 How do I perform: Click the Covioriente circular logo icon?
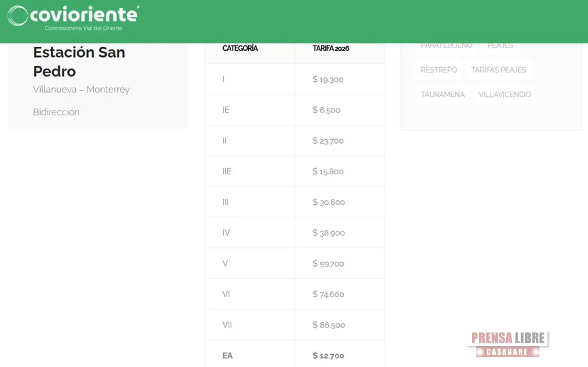[18, 16]
